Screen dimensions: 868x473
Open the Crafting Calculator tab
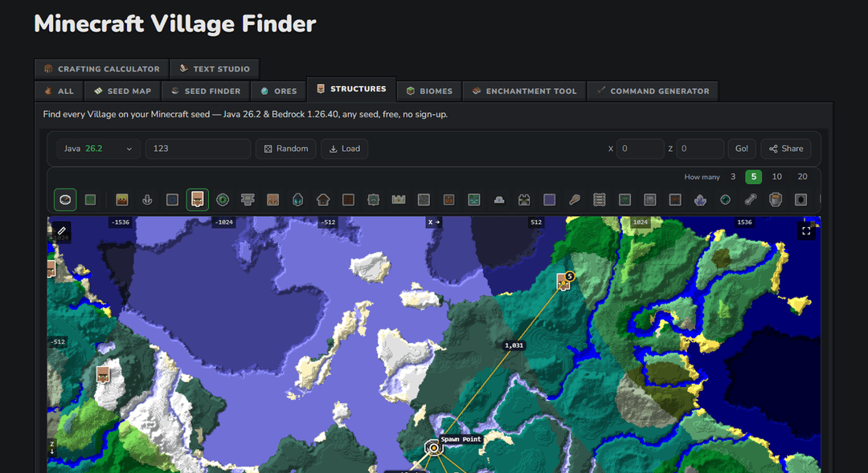click(x=102, y=69)
